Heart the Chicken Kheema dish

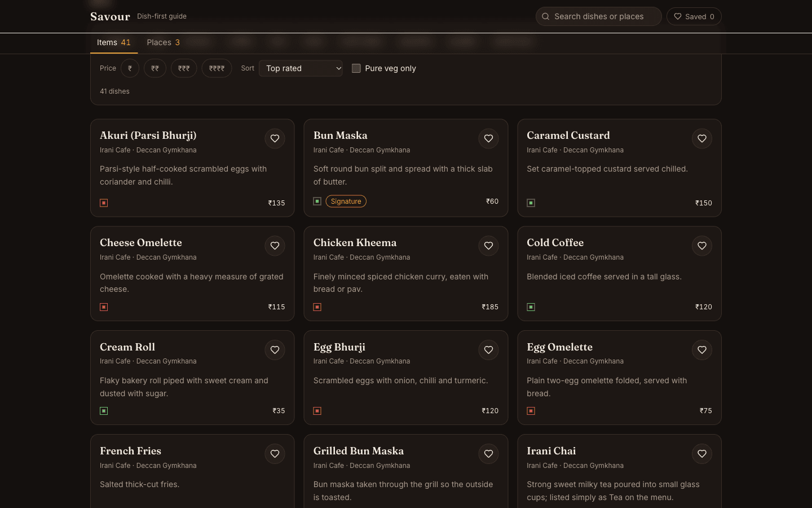(x=488, y=246)
